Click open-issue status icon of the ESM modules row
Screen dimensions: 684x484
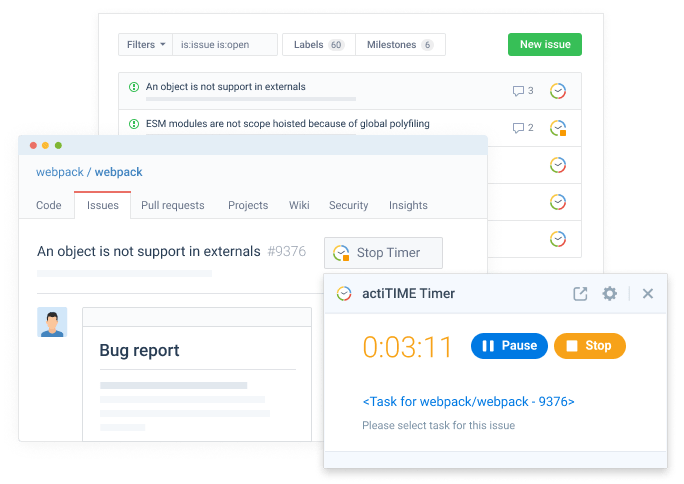tap(134, 124)
